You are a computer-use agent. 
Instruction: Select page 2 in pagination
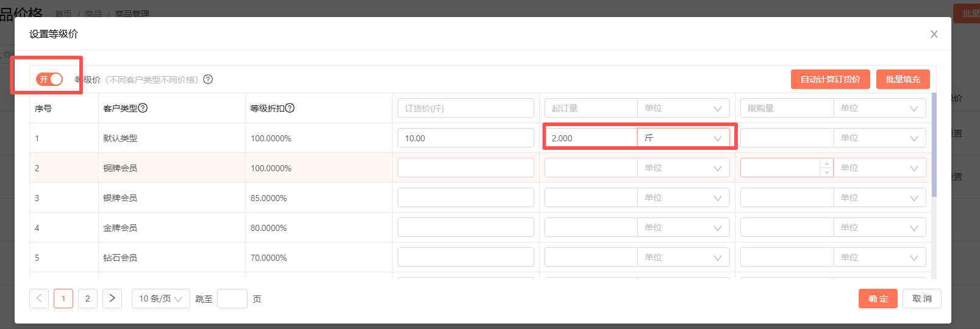tap(88, 299)
